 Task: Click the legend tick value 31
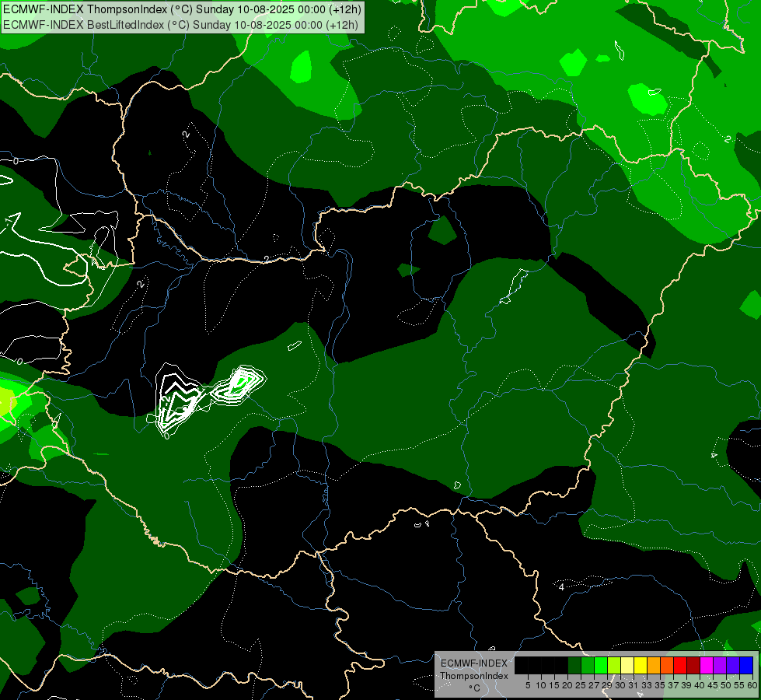(x=634, y=685)
